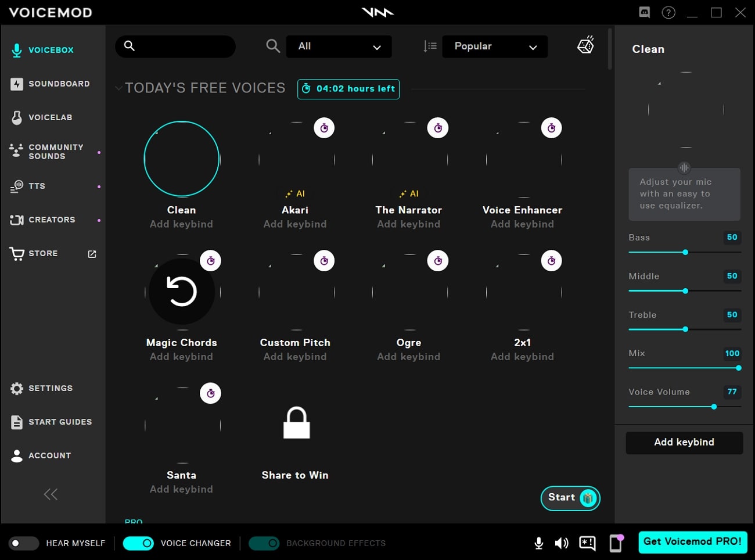This screenshot has height=560, width=755.
Task: Click the voice search input field
Action: pos(175,46)
